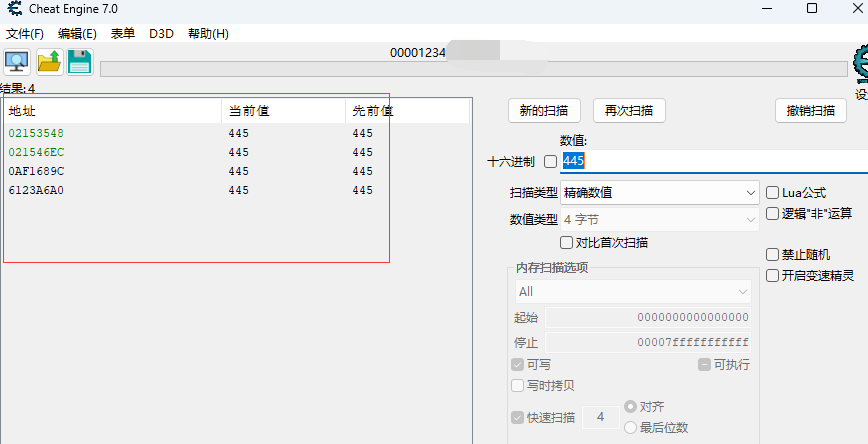The height and width of the screenshot is (444, 868).
Task: Expand the memory region dropdown showing All
Action: [x=633, y=292]
